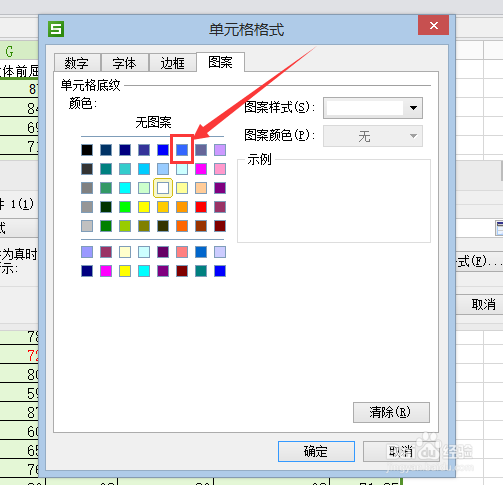Screen dimensions: 503x485
Task: Pick the salmon color swatch
Action: coord(182,252)
